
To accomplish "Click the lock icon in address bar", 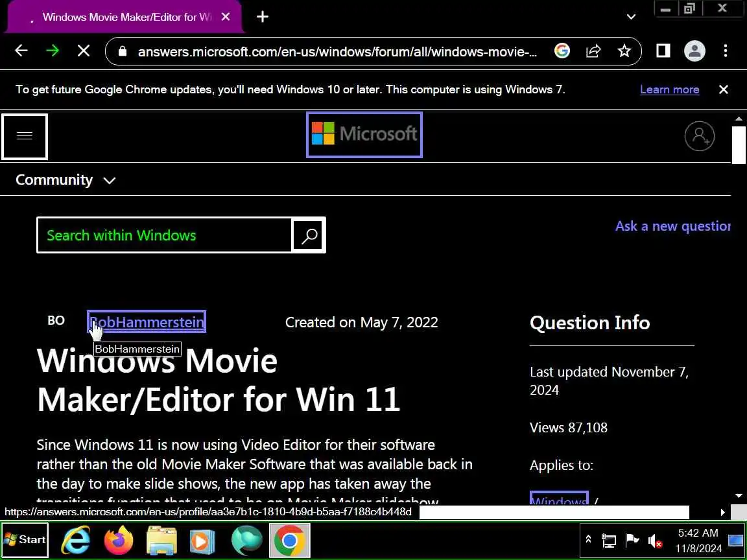I will point(123,51).
